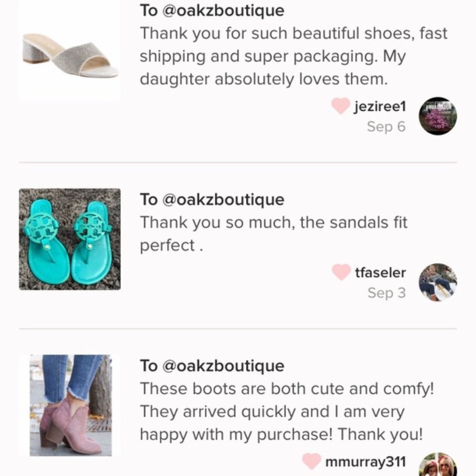Select the "sandals fit perfect" note text
This screenshot has width=476, height=476.
point(274,234)
